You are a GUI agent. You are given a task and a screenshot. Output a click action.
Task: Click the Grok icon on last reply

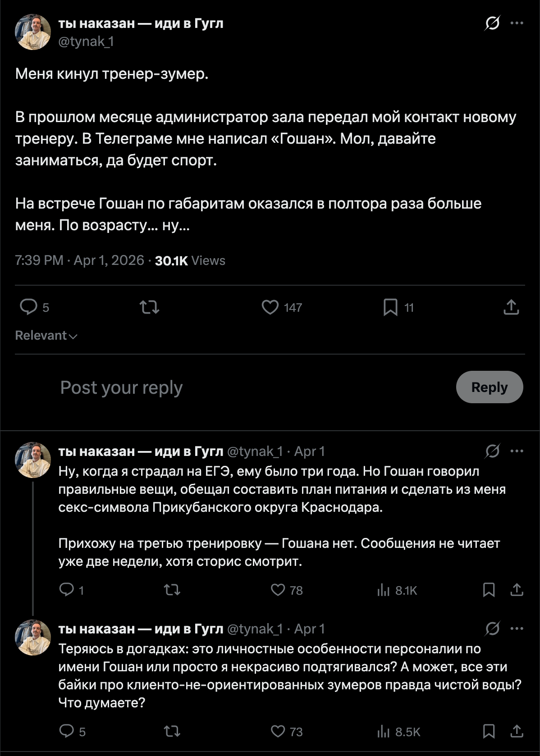pyautogui.click(x=492, y=628)
